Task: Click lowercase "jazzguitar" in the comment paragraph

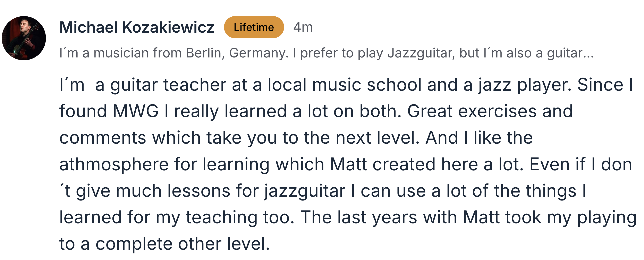Action: [305, 191]
